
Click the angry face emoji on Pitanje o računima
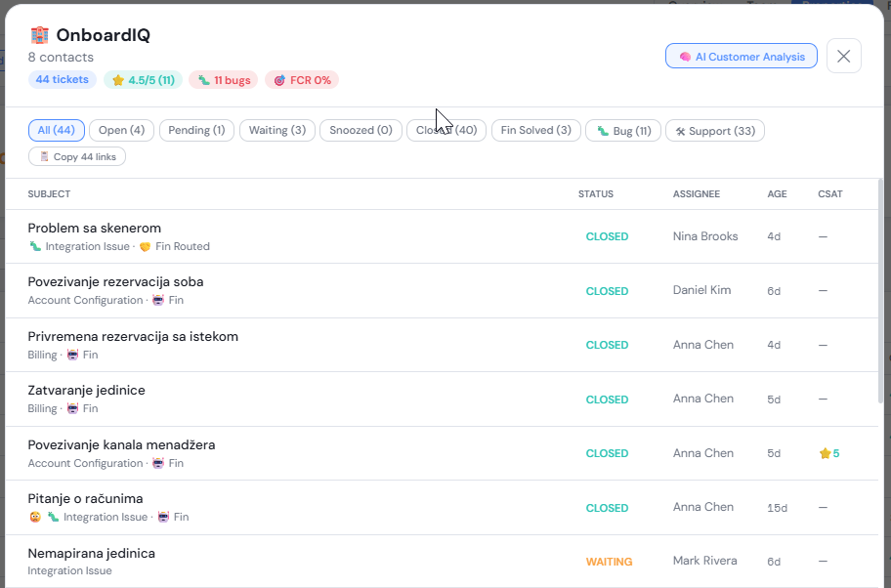(32, 517)
